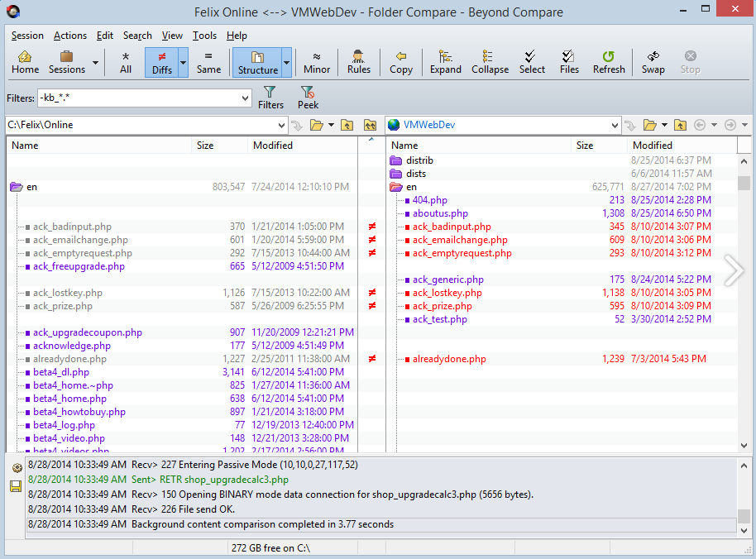The image size is (756, 559).
Task: Click the left pane browse folder icon
Action: (316, 126)
